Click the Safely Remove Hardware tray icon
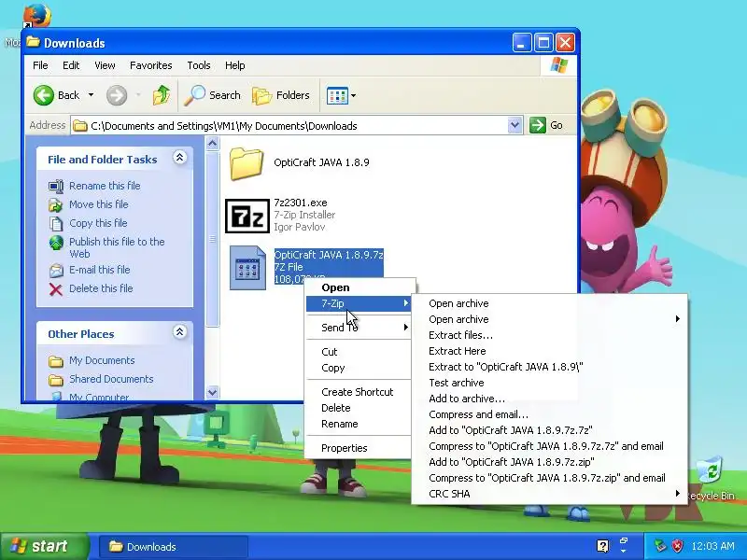The width and height of the screenshot is (747, 560). coord(660,546)
